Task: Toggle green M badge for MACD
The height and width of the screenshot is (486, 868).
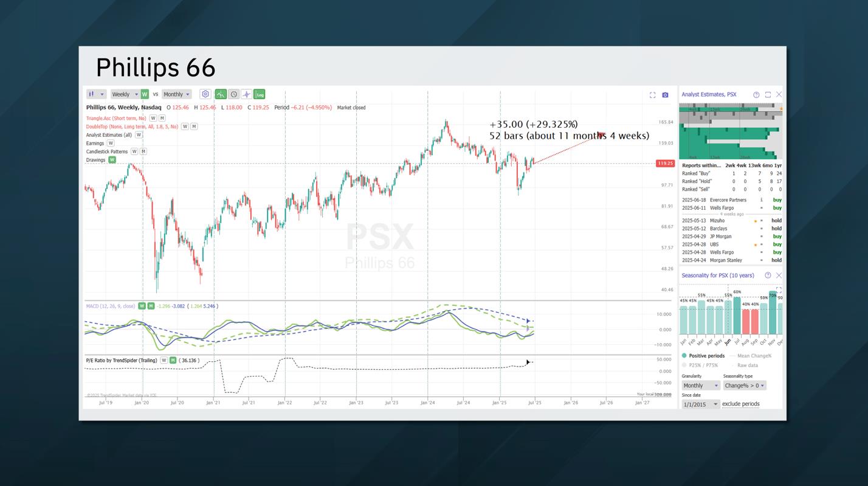Action: pos(151,306)
